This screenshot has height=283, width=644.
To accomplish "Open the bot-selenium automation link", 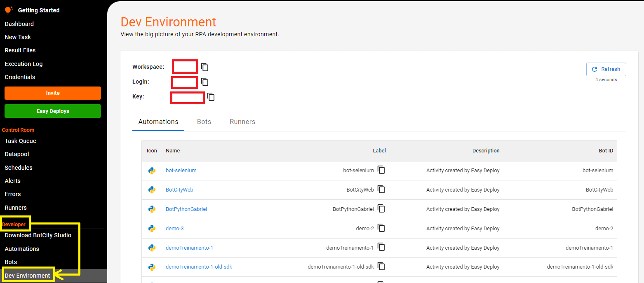I will coord(181,170).
